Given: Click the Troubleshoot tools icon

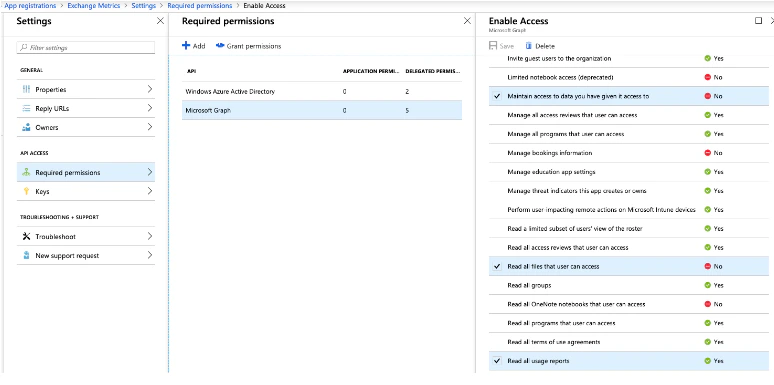Looking at the screenshot, I should [x=27, y=236].
